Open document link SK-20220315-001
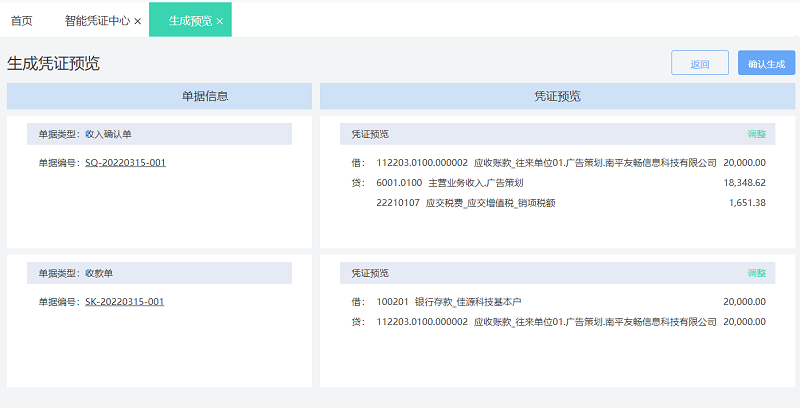 click(x=124, y=301)
